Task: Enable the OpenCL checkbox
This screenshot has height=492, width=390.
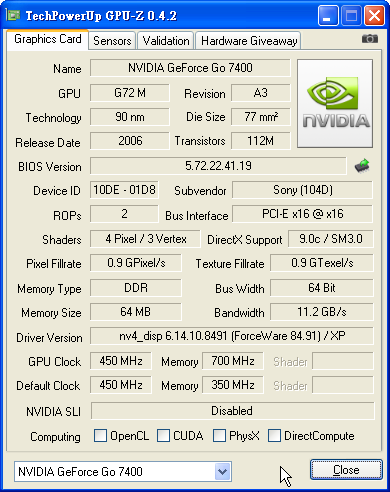Action: [100, 435]
